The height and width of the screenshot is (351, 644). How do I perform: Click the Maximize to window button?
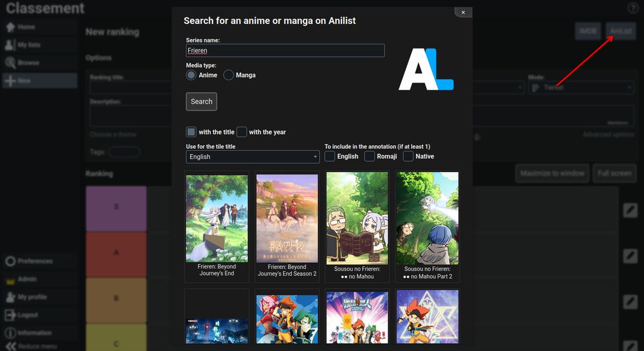click(552, 174)
